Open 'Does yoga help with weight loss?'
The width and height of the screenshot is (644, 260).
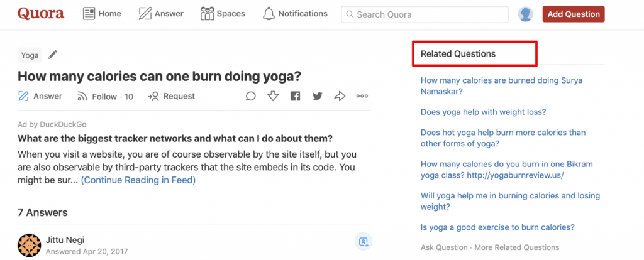483,112
